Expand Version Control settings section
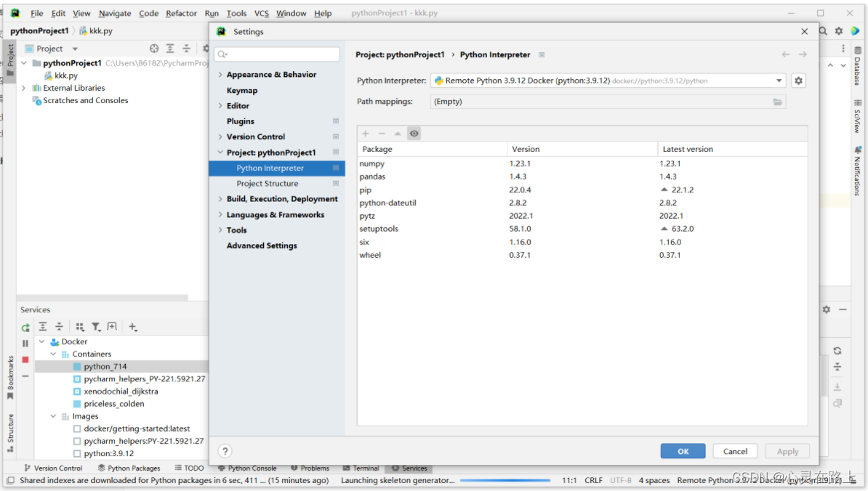This screenshot has height=491, width=868. [220, 137]
